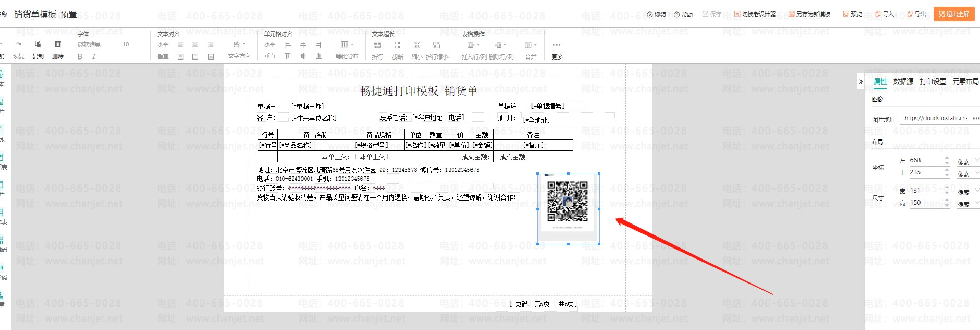Click the 商品名称 table header cell
Viewport: 980px width, 330px height.
[316, 135]
